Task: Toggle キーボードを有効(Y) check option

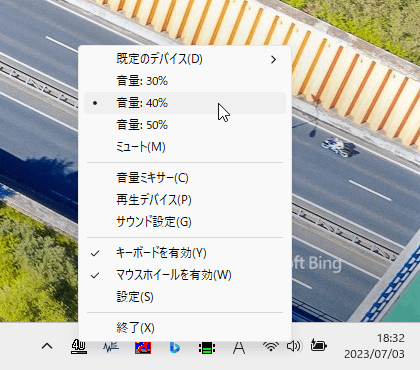Action: coord(185,253)
